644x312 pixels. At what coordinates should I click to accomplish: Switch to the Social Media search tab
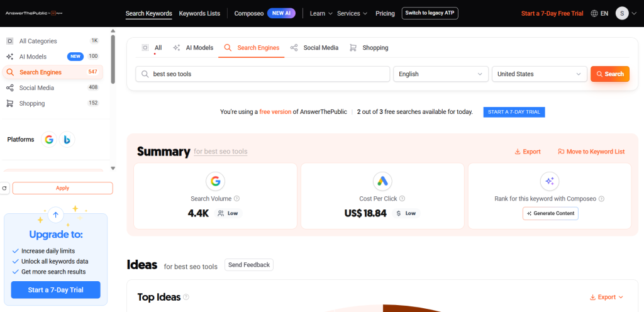pyautogui.click(x=314, y=48)
